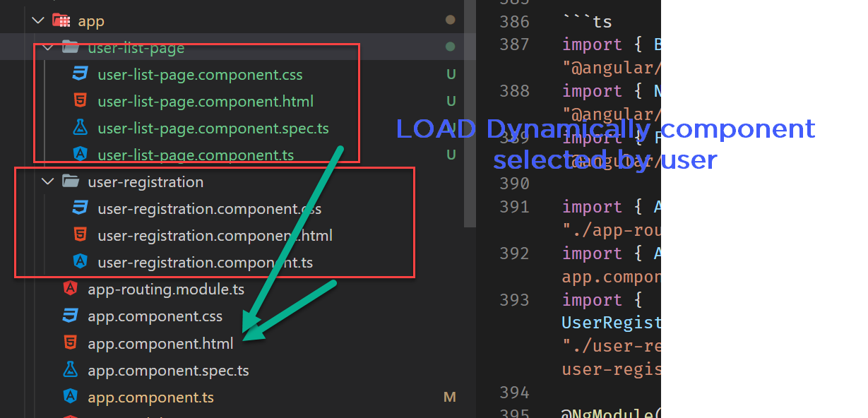Click red Angular icon of app-routing.module.ts
This screenshot has width=868, height=418.
coord(70,289)
